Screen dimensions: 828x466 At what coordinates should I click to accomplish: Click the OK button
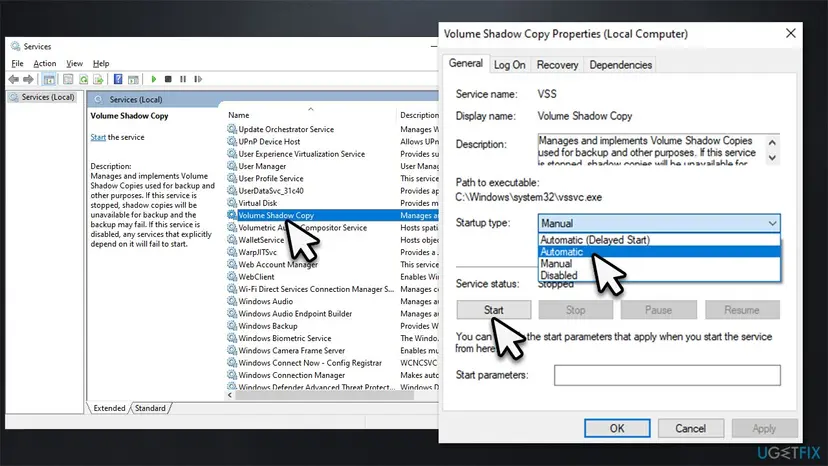click(x=617, y=428)
